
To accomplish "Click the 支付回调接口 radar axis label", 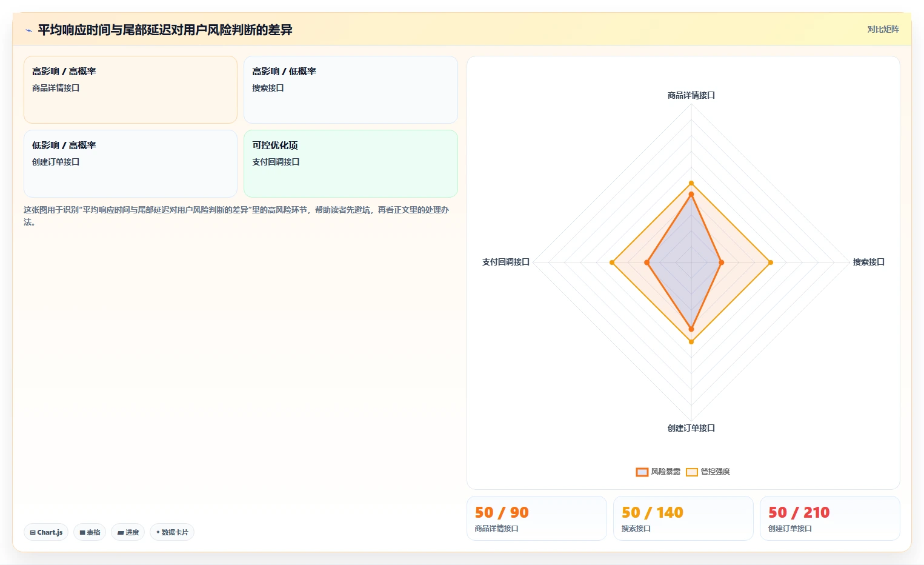I will click(506, 262).
